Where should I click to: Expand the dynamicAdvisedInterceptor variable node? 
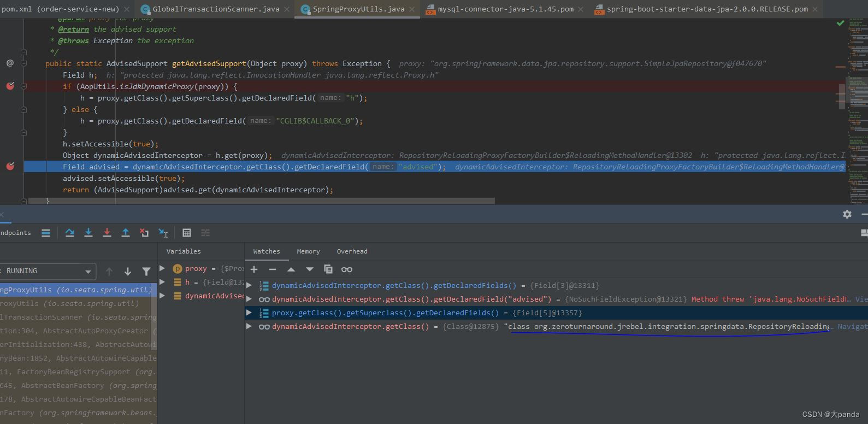162,296
